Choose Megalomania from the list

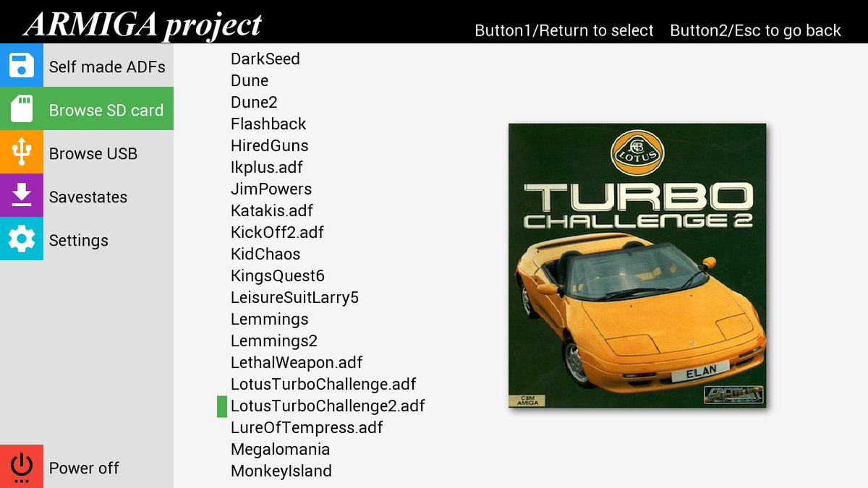click(x=281, y=449)
